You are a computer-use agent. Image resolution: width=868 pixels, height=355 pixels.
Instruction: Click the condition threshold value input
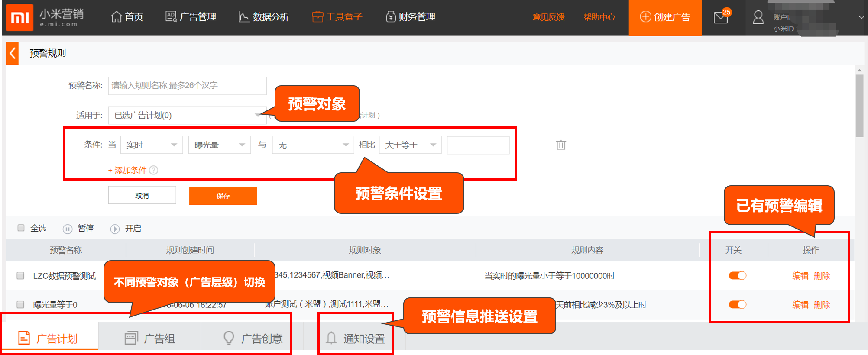[478, 145]
